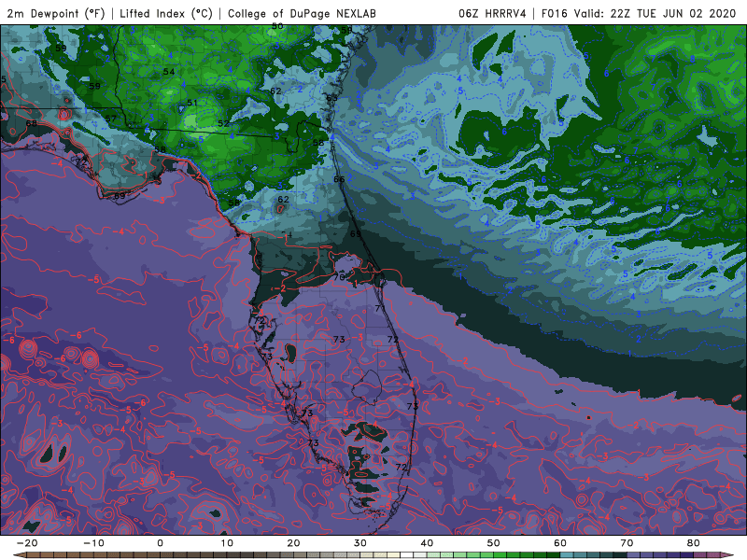The width and height of the screenshot is (747, 560).
Task: Click the "F016 Valid: 22Z TUE JUN 02 2020" text
Action: tap(639, 13)
